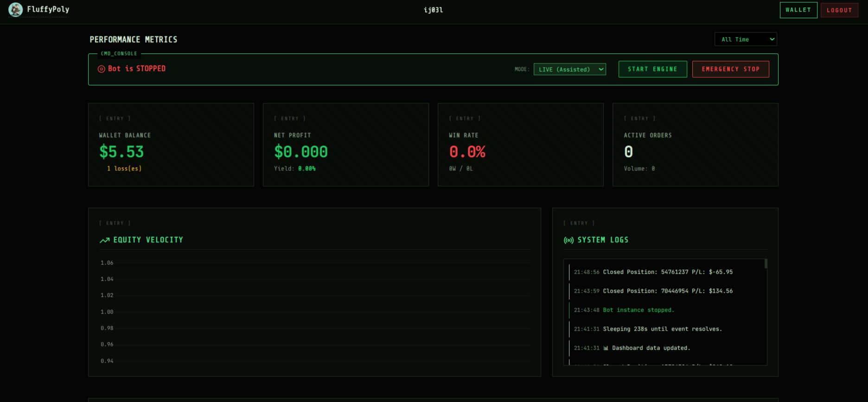The width and height of the screenshot is (868, 402).
Task: Click the stopped status icon beside Bot is STOPPED
Action: tap(101, 69)
